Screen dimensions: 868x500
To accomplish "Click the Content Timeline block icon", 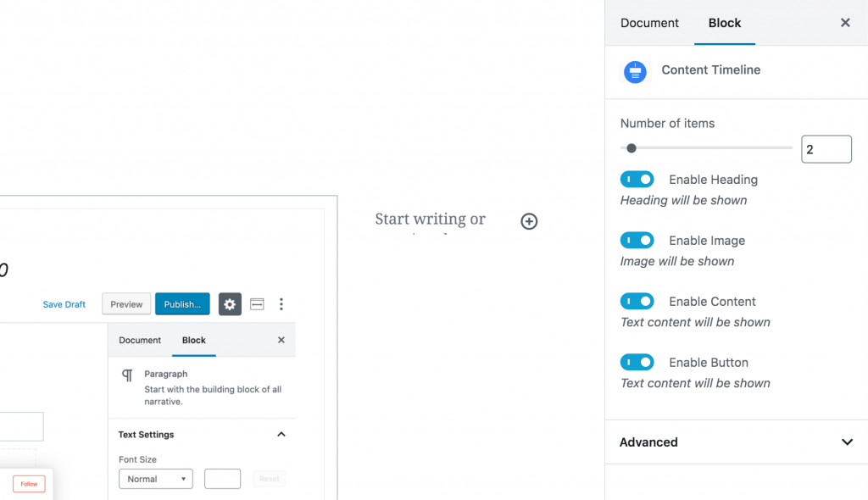I will coord(635,72).
